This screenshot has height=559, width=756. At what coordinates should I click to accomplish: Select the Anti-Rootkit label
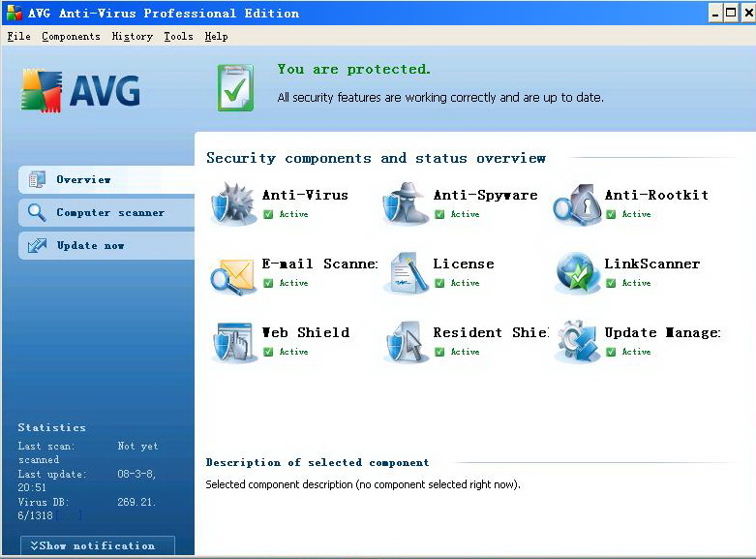coord(656,195)
